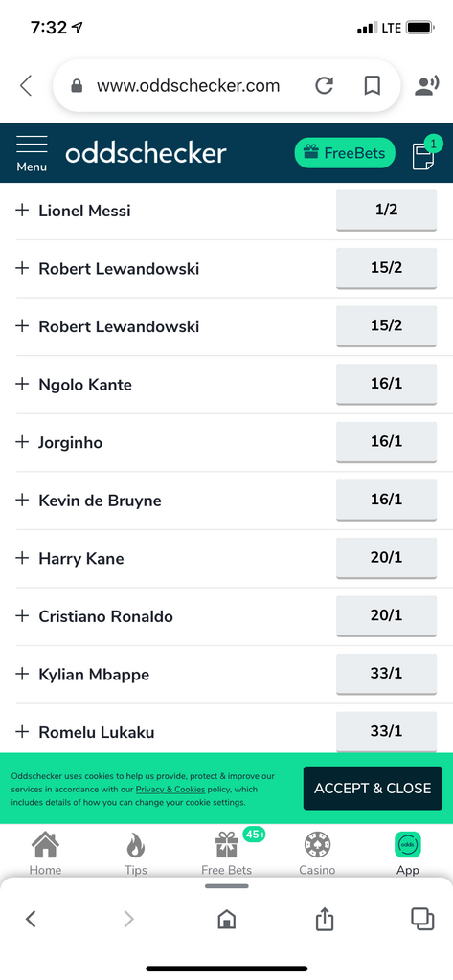Go to browser home icon
This screenshot has width=453, height=980.
click(226, 919)
